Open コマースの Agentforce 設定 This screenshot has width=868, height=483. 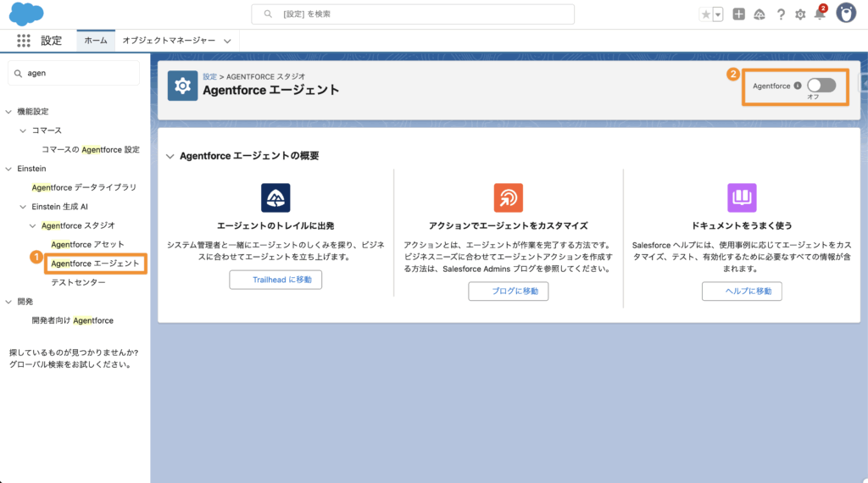(x=91, y=149)
